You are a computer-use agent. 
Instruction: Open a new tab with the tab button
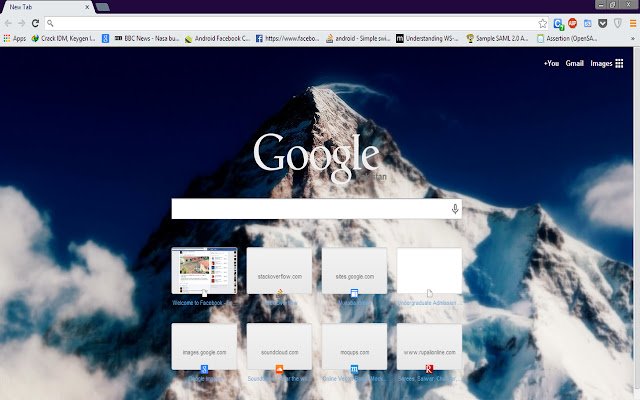coord(102,7)
